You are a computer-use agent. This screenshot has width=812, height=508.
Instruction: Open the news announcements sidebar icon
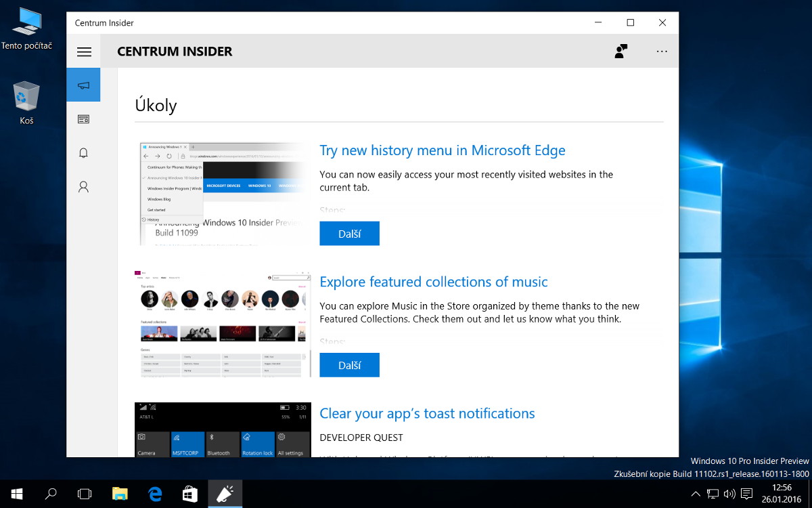pos(83,119)
